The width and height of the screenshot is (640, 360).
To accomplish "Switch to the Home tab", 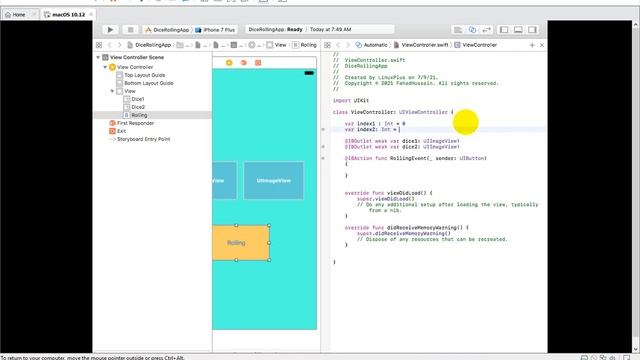I will point(19,15).
